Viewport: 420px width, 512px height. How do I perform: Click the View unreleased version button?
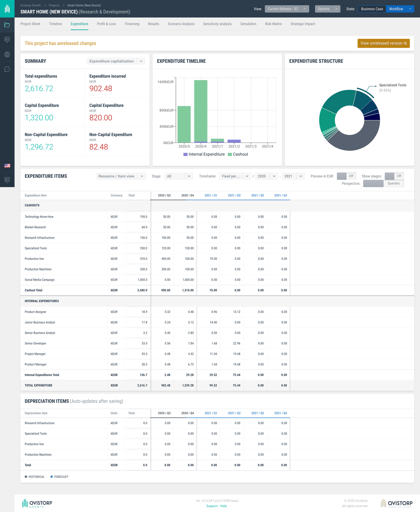(383, 43)
